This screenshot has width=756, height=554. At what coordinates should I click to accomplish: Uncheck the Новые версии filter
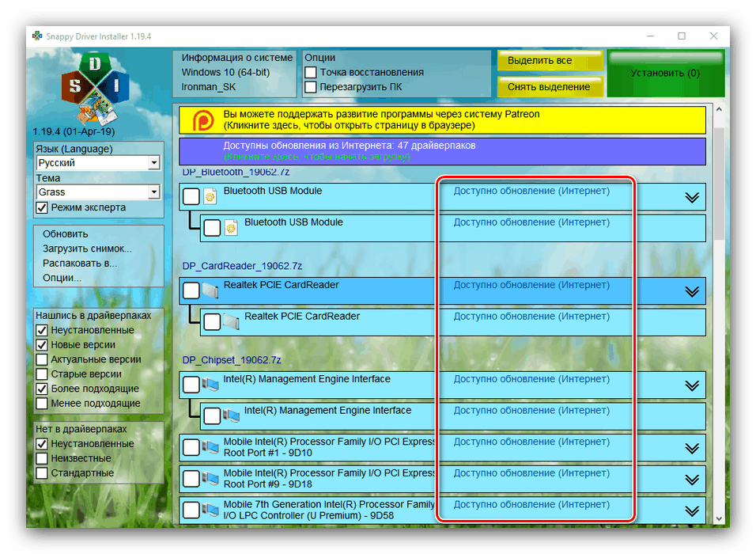coord(42,344)
